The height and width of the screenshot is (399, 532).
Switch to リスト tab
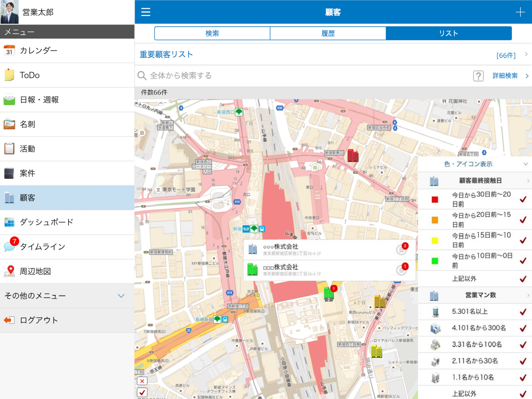tap(449, 33)
